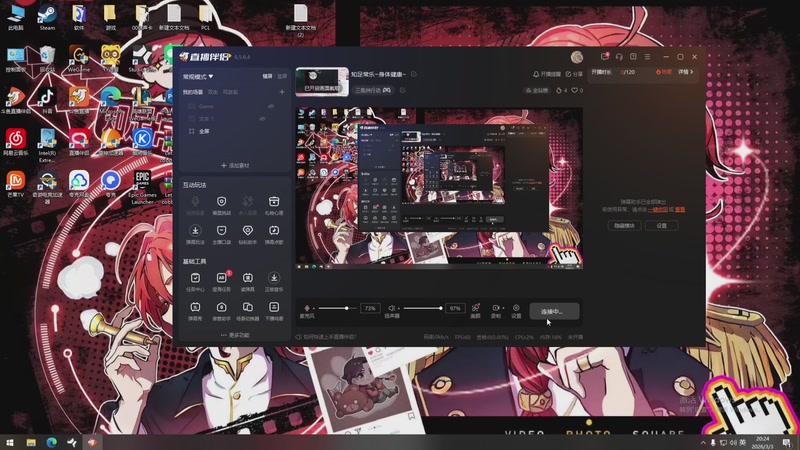Select the 我的场景 tab
The image size is (800, 450).
[x=192, y=92]
